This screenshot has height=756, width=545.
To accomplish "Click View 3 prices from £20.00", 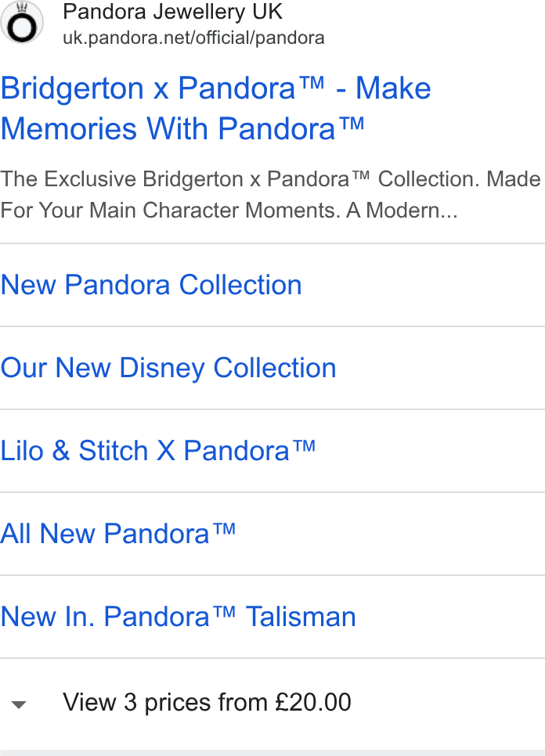I will 207,702.
